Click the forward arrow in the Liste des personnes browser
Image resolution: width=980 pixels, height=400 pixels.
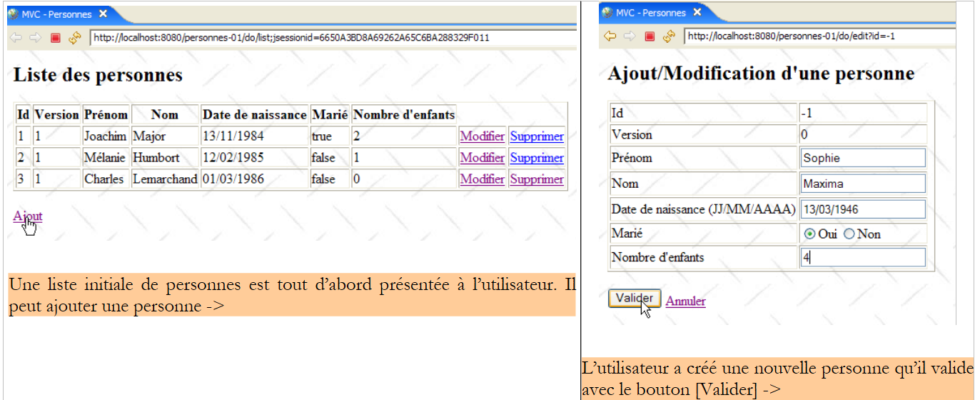tap(35, 37)
